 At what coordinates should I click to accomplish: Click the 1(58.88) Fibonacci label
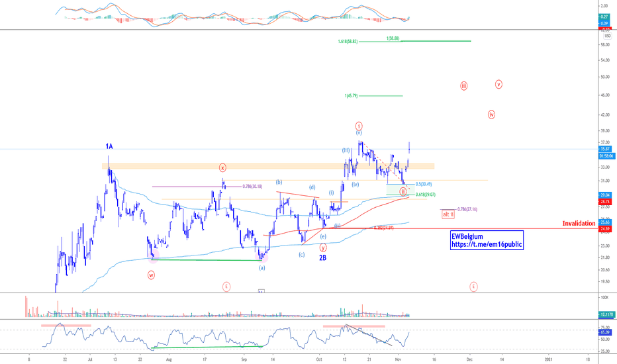393,38
